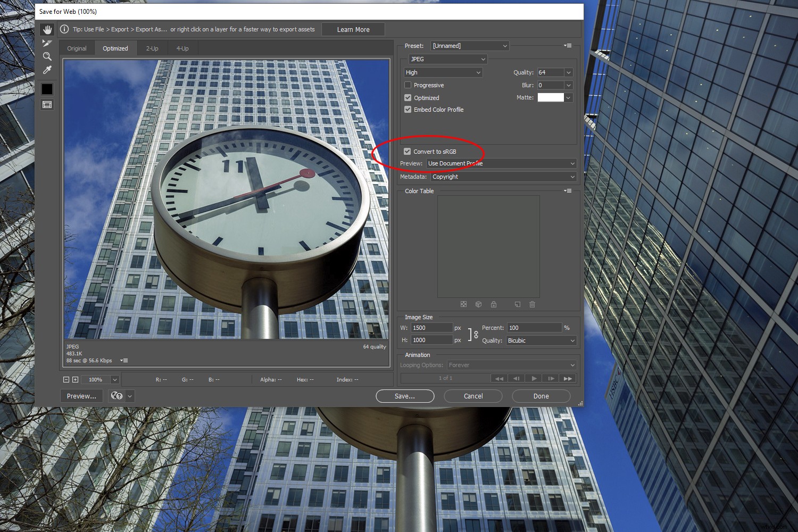This screenshot has width=798, height=532.
Task: Switch to the 2-Up tab
Action: [152, 48]
